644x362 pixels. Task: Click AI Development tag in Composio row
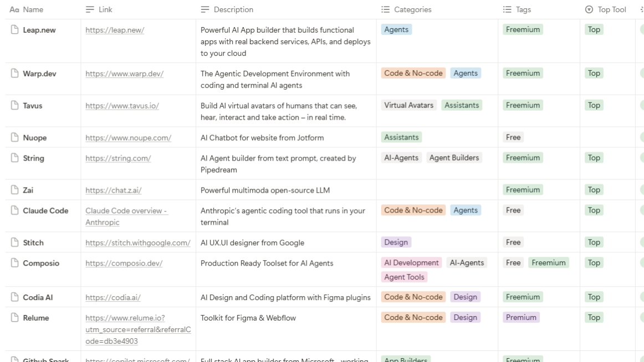point(412,262)
